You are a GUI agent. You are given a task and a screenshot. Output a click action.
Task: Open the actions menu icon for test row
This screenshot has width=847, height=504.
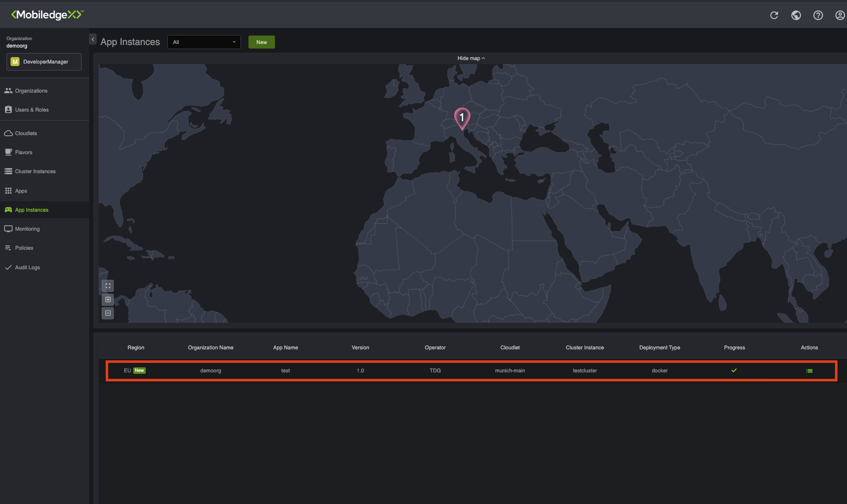(809, 371)
